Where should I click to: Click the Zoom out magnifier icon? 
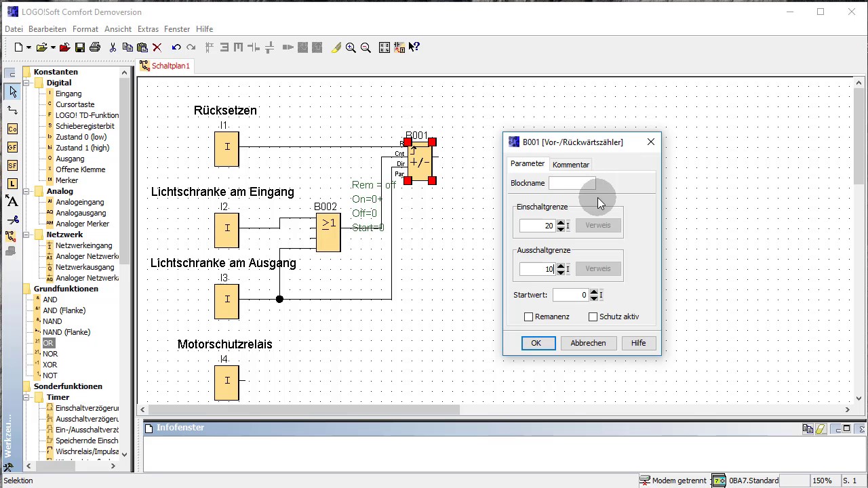click(x=366, y=47)
